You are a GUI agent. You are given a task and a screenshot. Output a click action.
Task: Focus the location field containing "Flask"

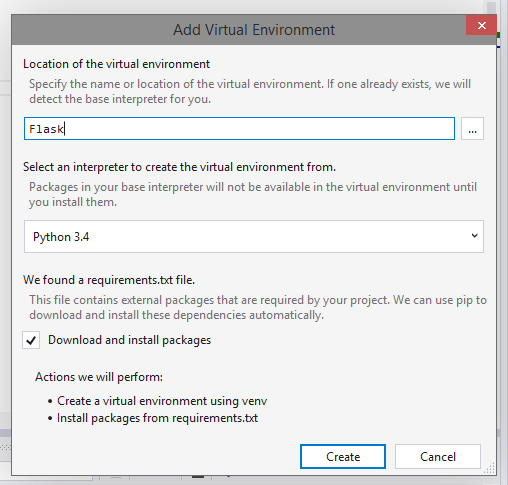point(239,129)
